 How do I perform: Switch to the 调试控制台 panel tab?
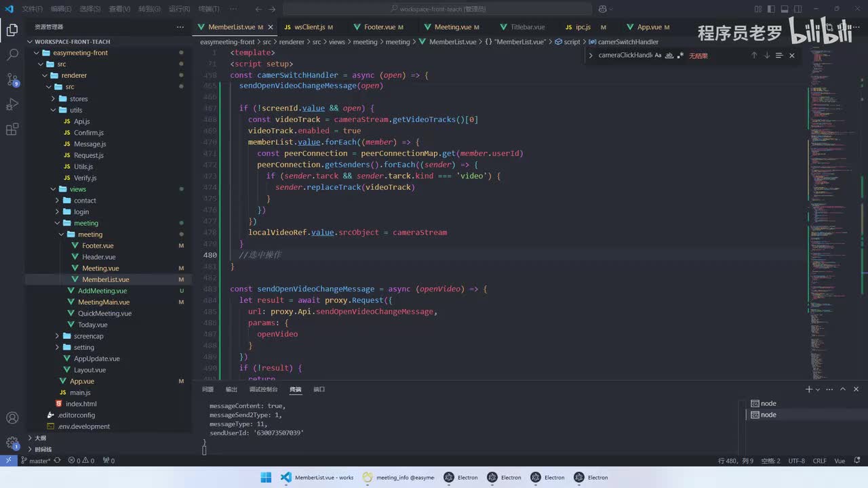point(263,389)
